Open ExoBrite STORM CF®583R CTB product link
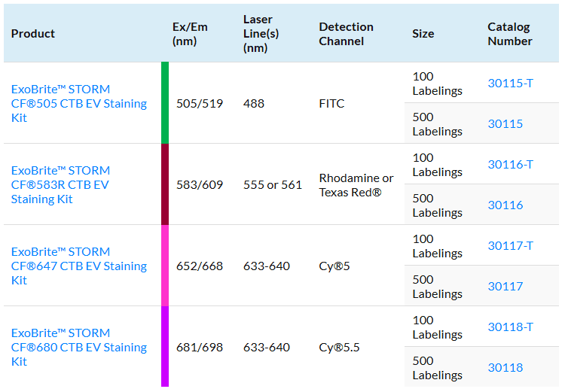Screen dimensions: 565x392 pyautogui.click(x=60, y=185)
